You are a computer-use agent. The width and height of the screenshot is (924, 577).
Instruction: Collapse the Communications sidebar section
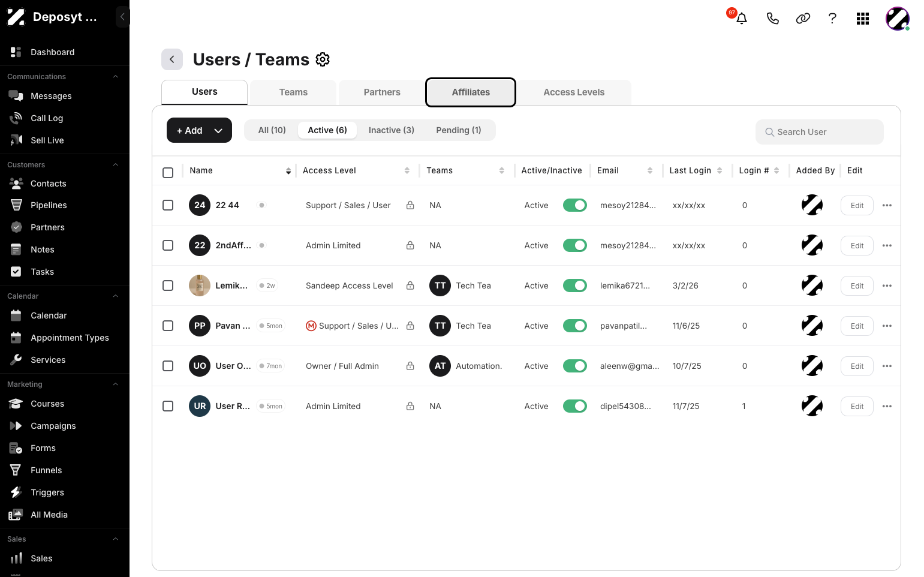pos(116,77)
